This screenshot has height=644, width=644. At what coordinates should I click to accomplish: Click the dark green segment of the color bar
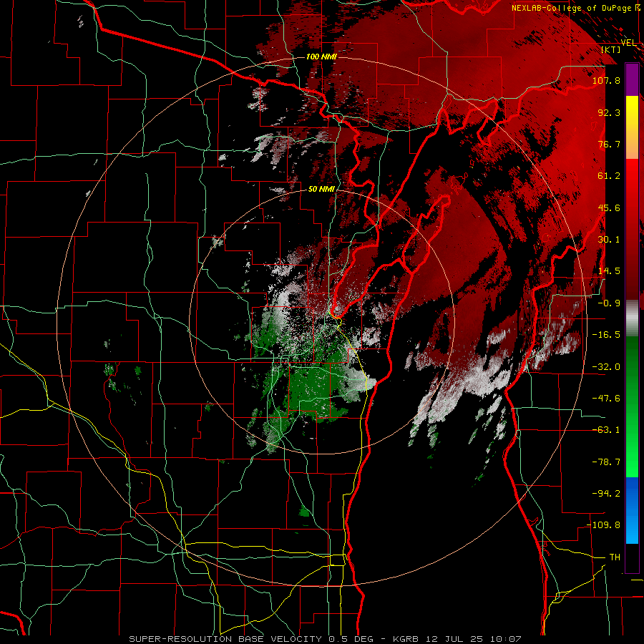pos(632,370)
